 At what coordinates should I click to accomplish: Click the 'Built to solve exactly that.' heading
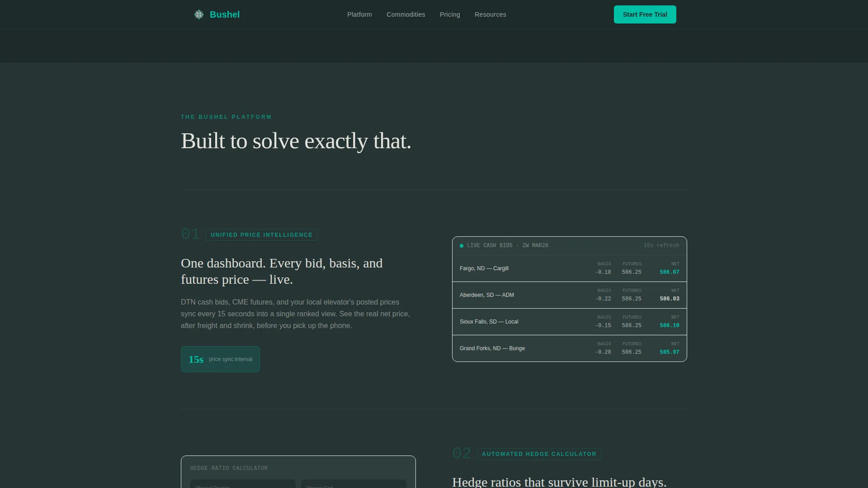point(296,141)
